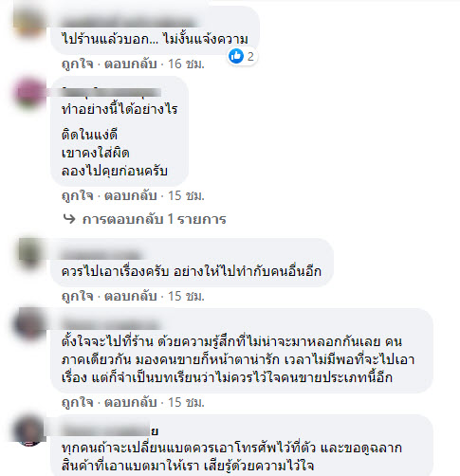Open the first commenter's blurred avatar

[29, 22]
